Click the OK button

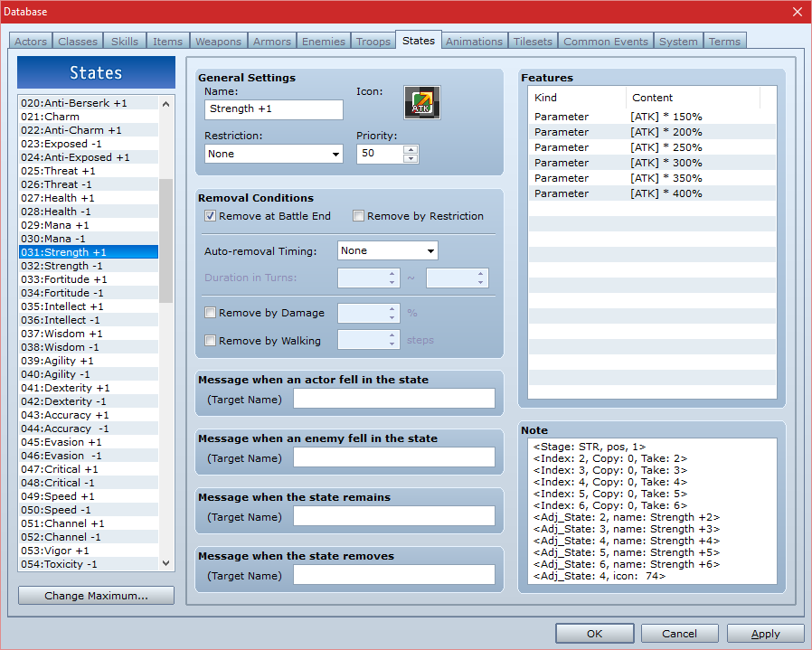click(x=594, y=634)
